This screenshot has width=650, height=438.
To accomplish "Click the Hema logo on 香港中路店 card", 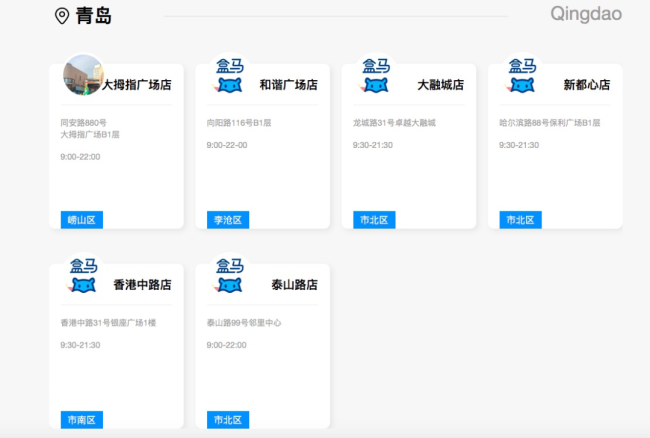I will [83, 276].
